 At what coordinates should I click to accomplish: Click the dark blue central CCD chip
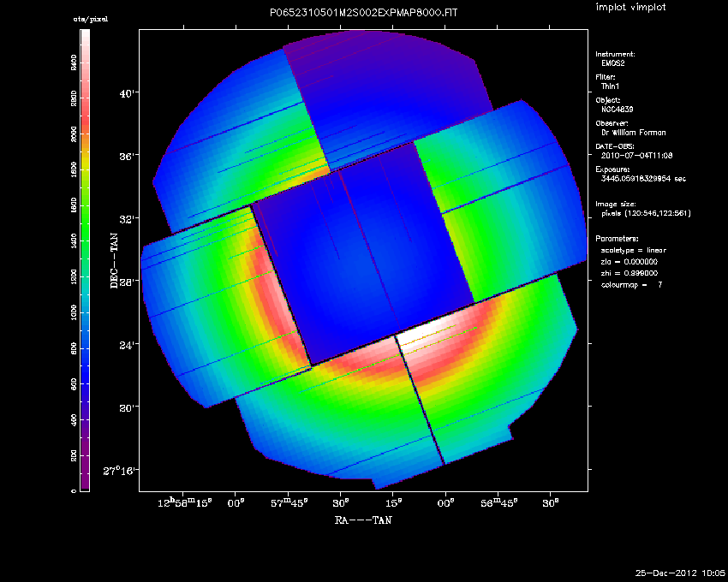[362, 253]
